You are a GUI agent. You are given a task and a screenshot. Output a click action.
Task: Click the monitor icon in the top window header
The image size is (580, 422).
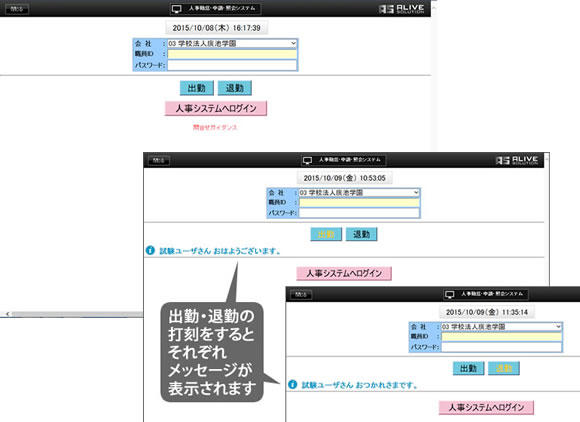pos(177,9)
